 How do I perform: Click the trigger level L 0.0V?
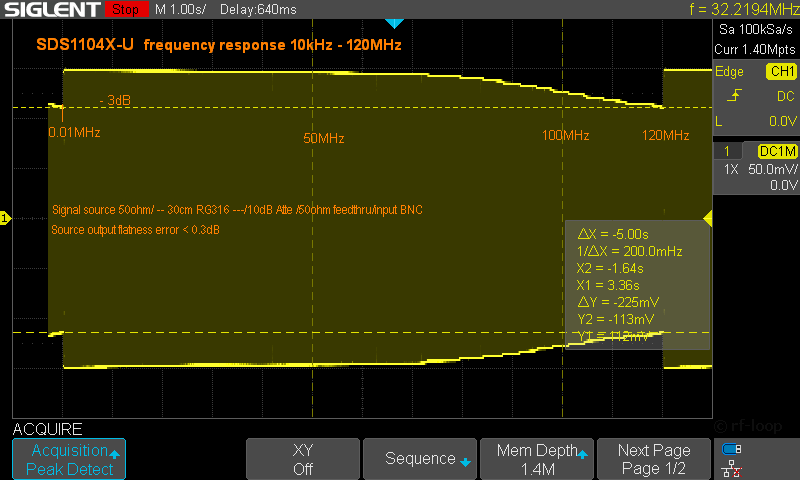756,121
